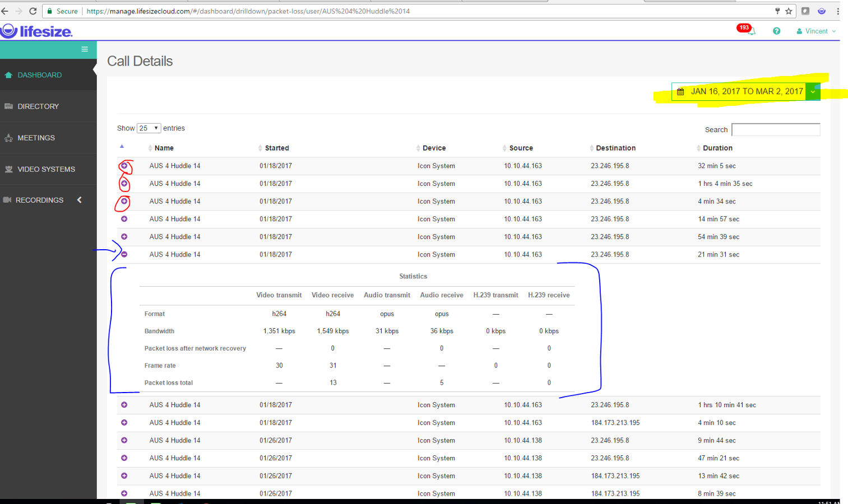Expand the first AUS 4 Huddle 14 call row

click(124, 166)
